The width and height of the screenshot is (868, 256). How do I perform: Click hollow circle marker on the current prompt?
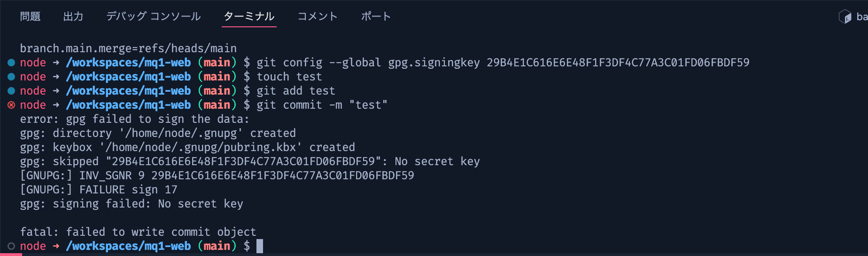(x=11, y=246)
